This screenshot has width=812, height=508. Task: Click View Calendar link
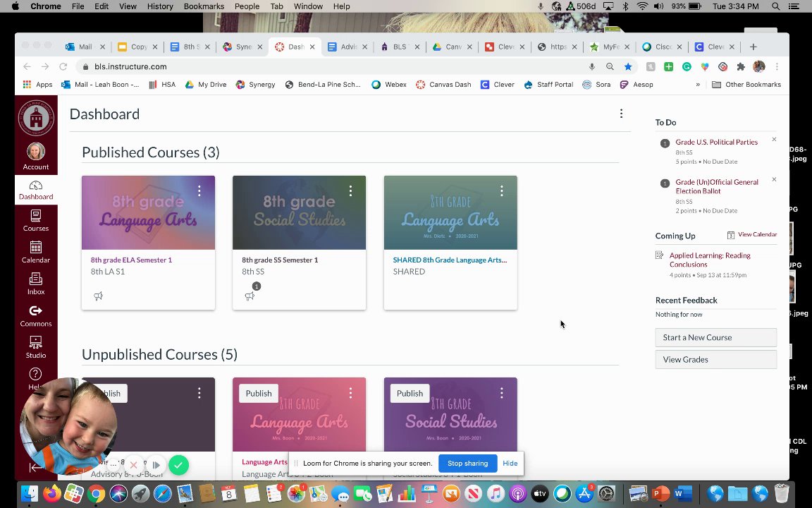coord(752,235)
